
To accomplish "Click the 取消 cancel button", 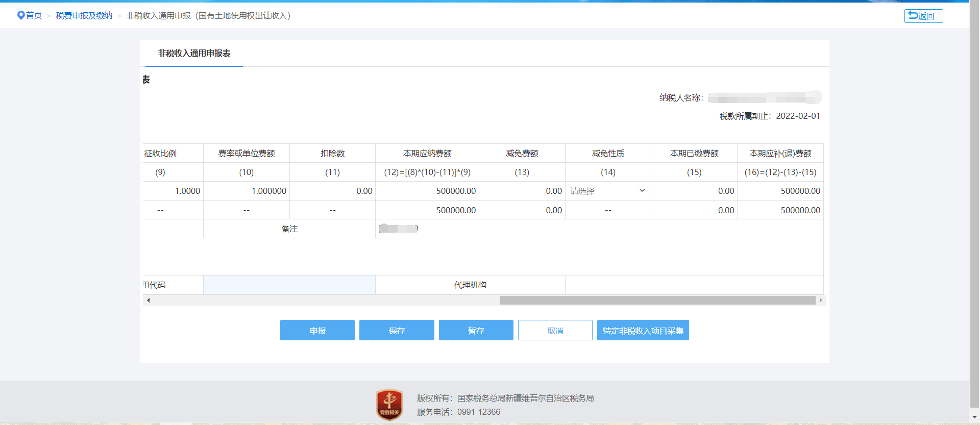I will point(555,330).
